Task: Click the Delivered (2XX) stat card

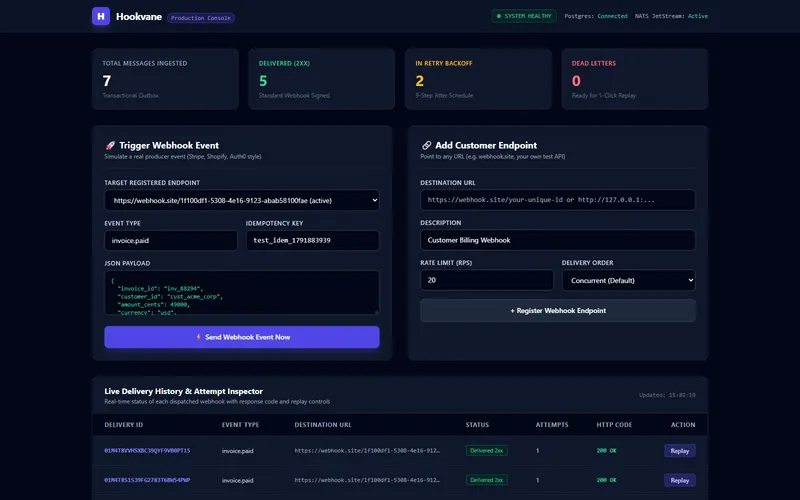Action: [321, 79]
